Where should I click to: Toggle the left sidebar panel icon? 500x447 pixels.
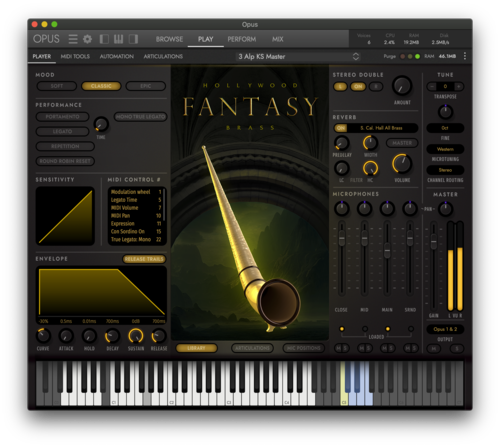coord(104,39)
